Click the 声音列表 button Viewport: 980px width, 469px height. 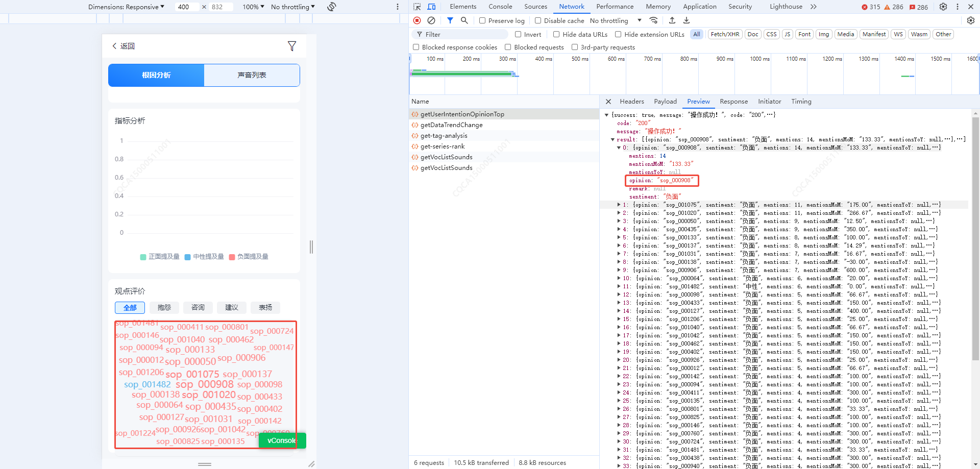[252, 75]
